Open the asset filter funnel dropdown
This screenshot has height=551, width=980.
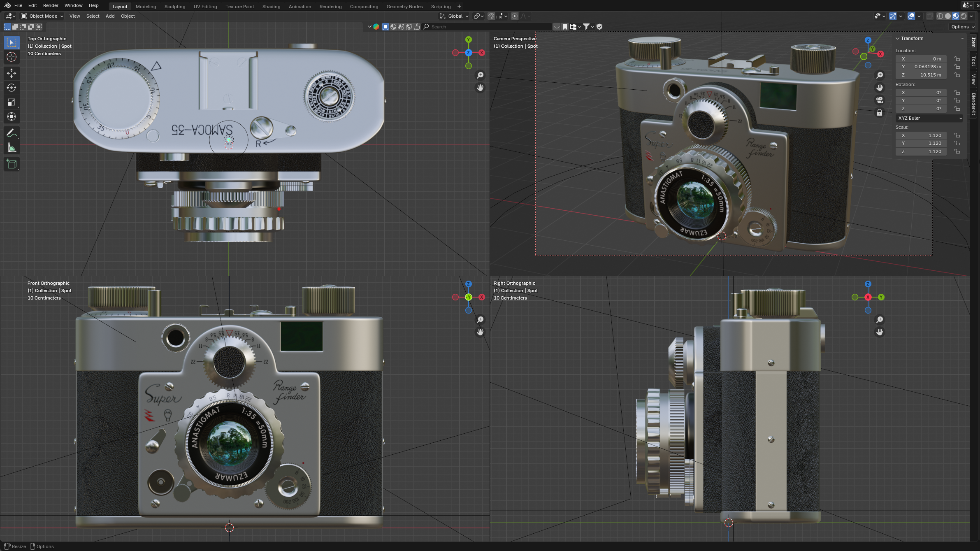(588, 27)
